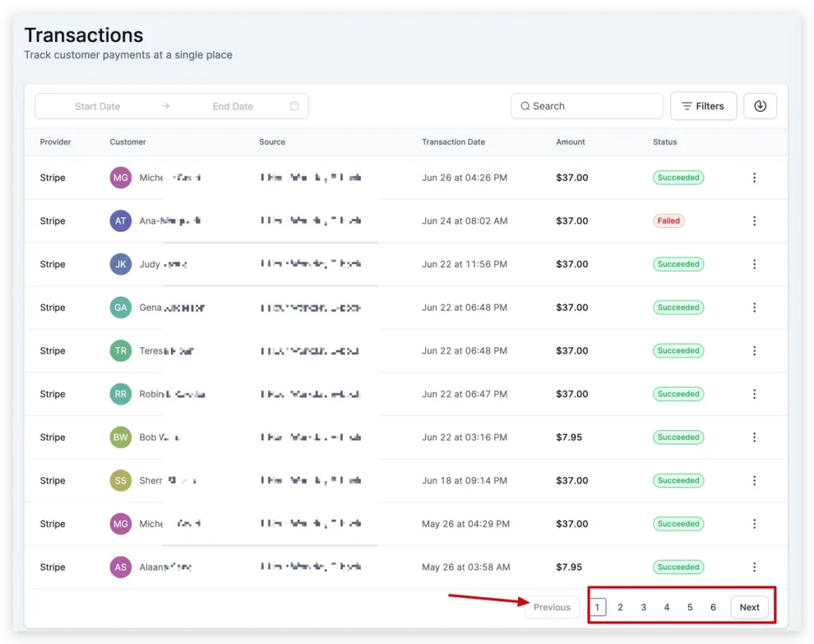Click the Next pagination button
Image resolution: width=814 pixels, height=644 pixels.
pyautogui.click(x=749, y=607)
